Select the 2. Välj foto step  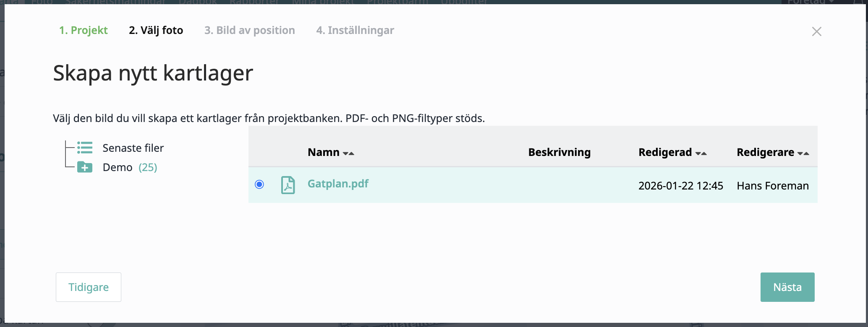(x=156, y=30)
